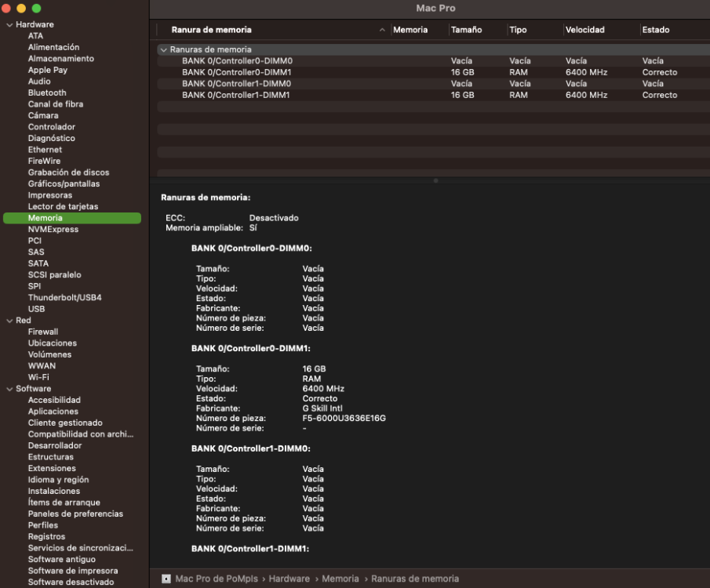Sort by the Ranura de memoria column header
Image resolution: width=710 pixels, height=588 pixels.
click(x=212, y=30)
